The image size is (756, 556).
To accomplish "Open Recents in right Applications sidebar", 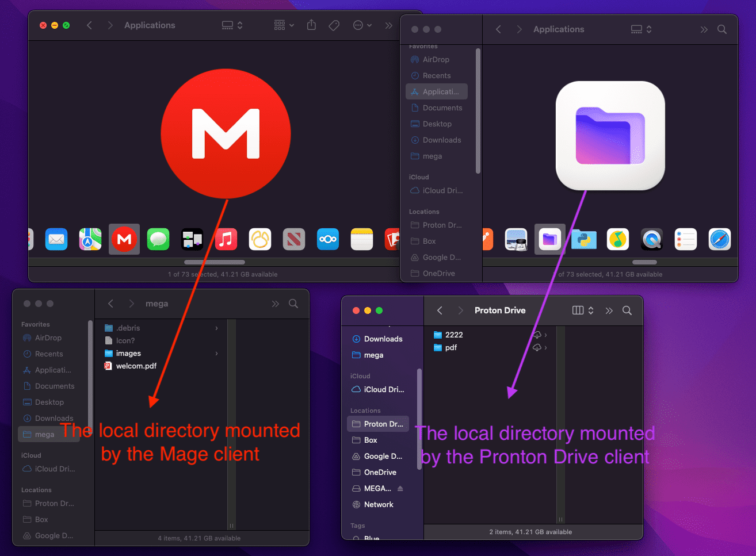I will coord(437,76).
